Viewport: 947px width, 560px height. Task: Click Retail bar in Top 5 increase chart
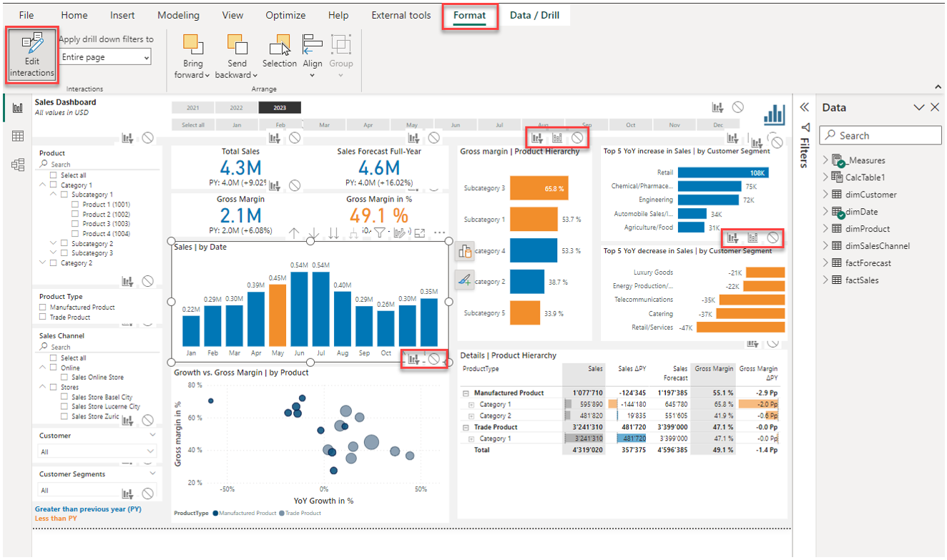click(x=723, y=172)
